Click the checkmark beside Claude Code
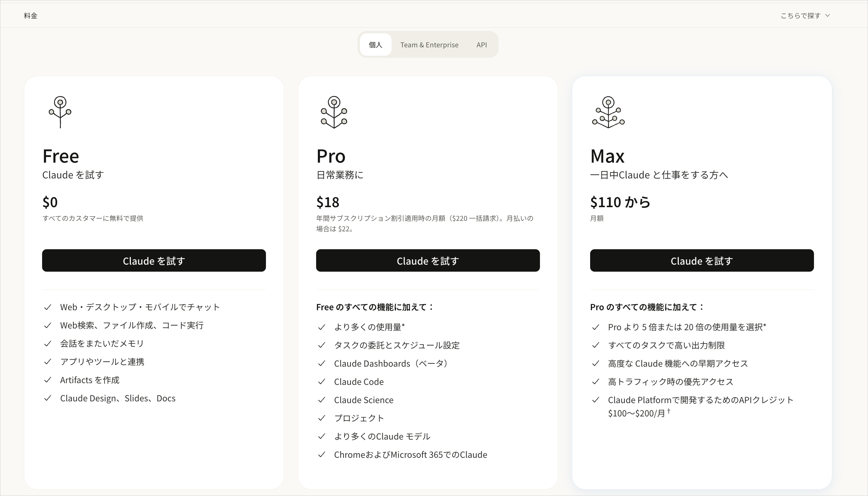Image resolution: width=868 pixels, height=496 pixels. click(x=322, y=382)
